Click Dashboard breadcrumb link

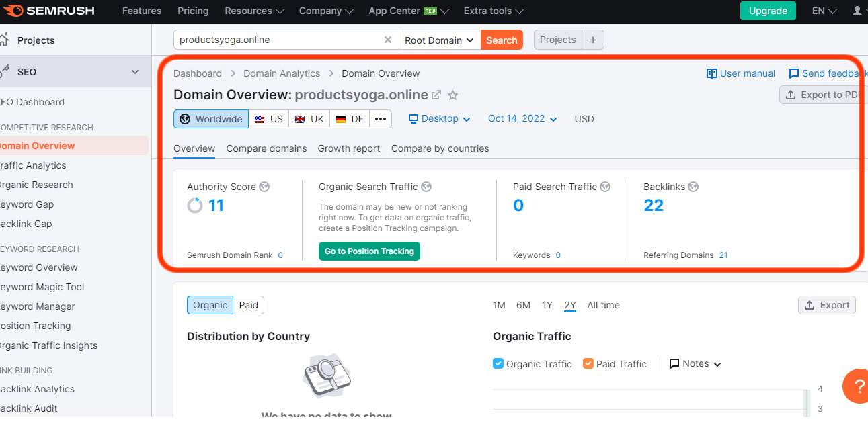198,73
